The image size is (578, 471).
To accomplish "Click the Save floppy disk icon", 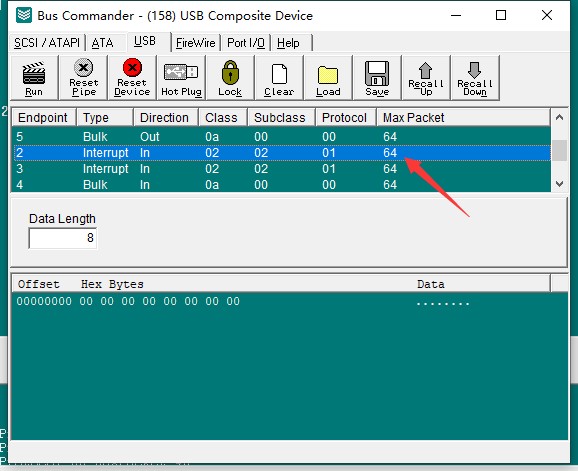I will tap(377, 73).
